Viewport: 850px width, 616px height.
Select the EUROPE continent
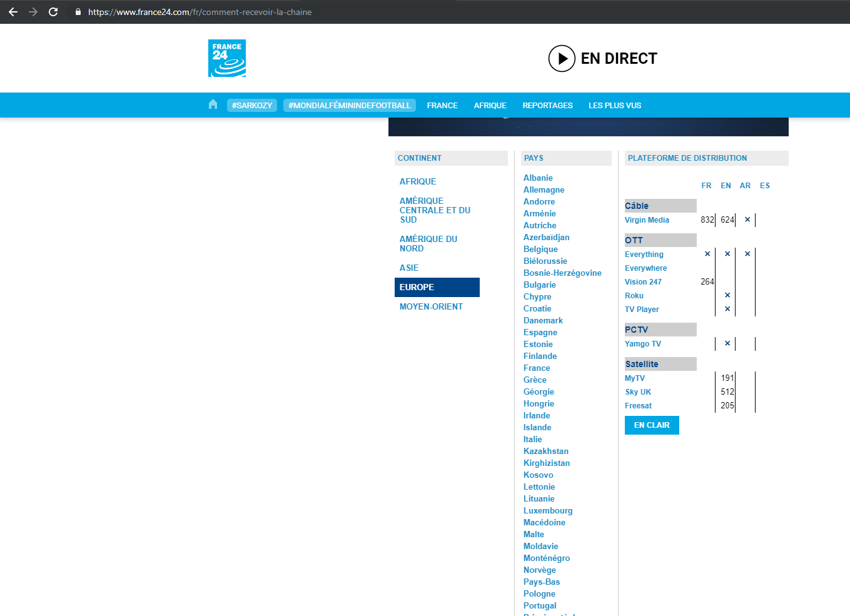point(437,287)
